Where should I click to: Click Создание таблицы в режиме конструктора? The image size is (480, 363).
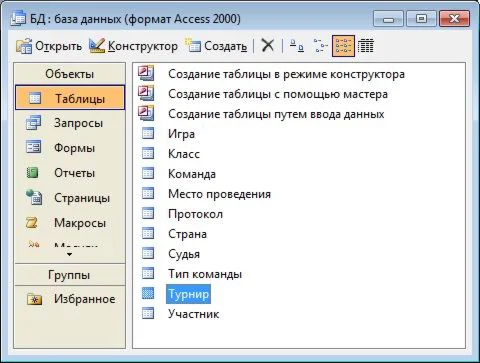click(286, 74)
